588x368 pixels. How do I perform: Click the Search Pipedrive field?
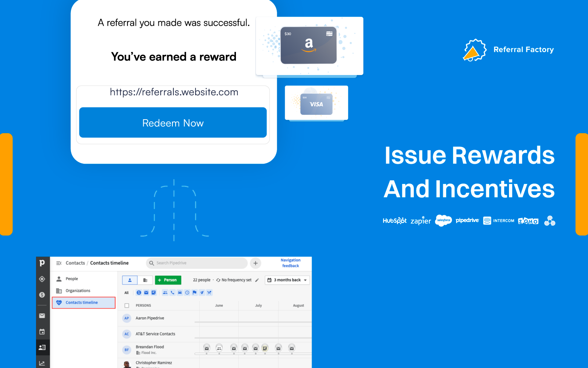coord(197,263)
